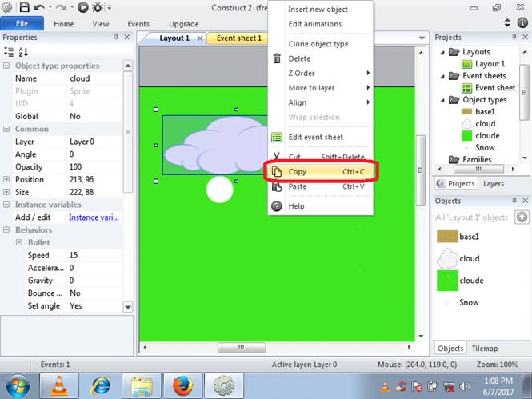
Task: Open Firefox from the taskbar
Action: pyautogui.click(x=182, y=385)
